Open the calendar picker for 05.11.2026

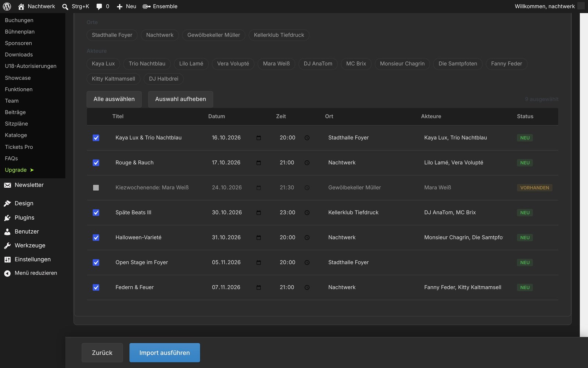(x=259, y=262)
